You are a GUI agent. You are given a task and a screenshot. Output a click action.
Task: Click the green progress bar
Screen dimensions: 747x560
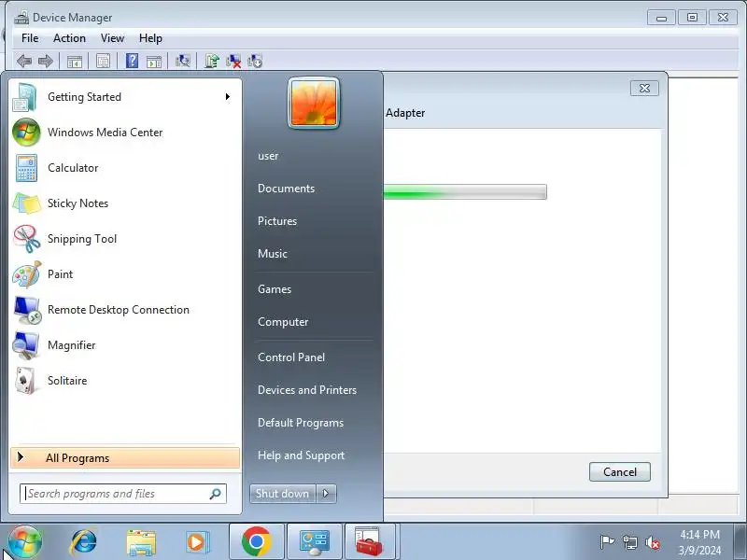pyautogui.click(x=464, y=192)
